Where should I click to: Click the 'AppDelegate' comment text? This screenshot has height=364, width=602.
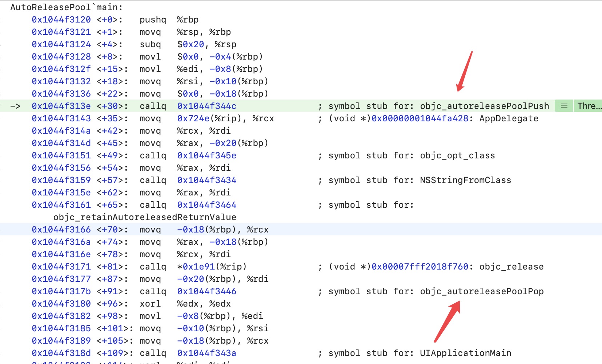point(509,118)
